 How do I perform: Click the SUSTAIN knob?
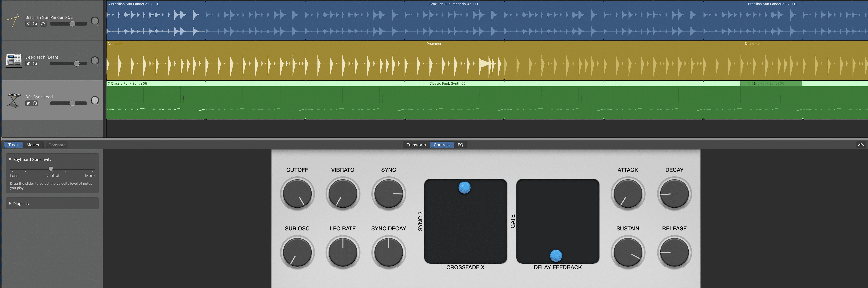[x=628, y=252]
